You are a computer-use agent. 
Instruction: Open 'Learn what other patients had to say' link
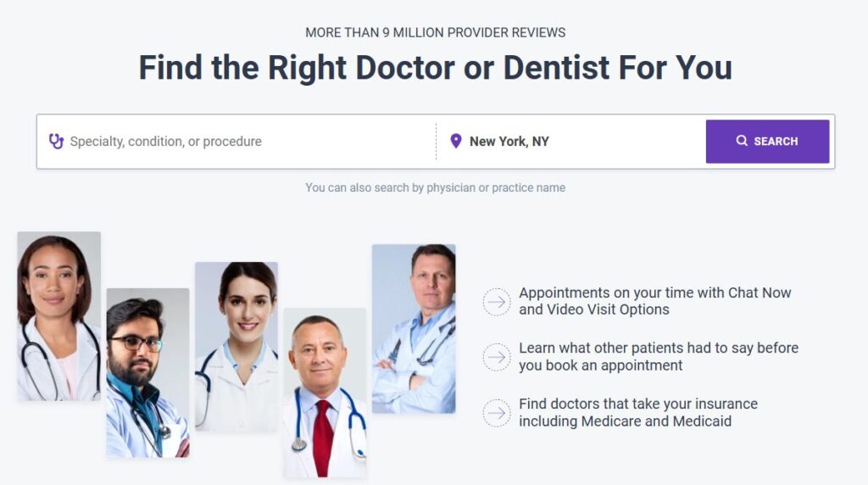pos(658,357)
